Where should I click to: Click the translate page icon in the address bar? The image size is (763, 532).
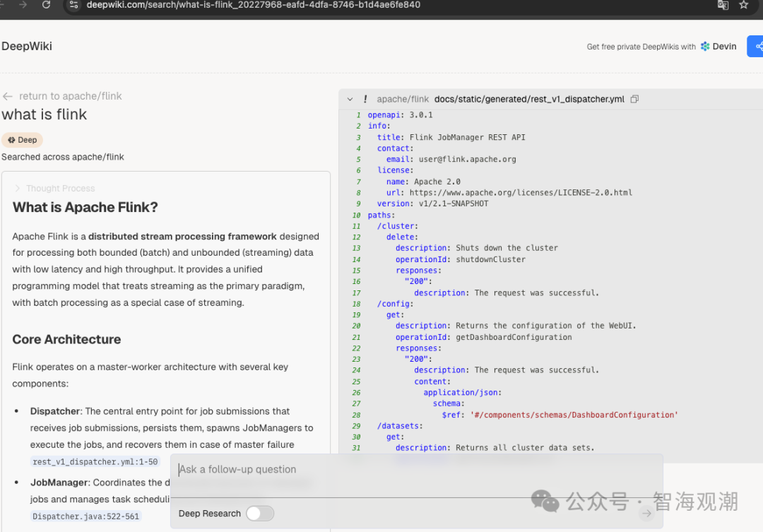point(723,5)
